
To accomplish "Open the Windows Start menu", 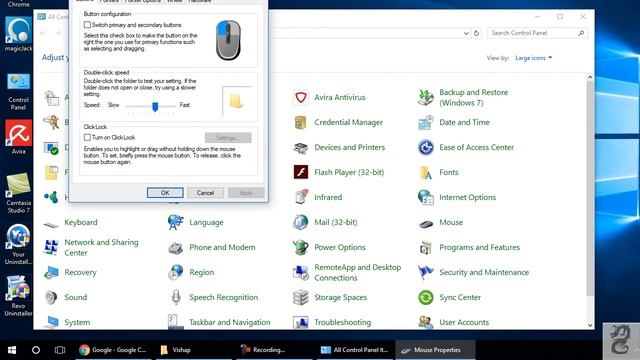I will click(x=12, y=350).
